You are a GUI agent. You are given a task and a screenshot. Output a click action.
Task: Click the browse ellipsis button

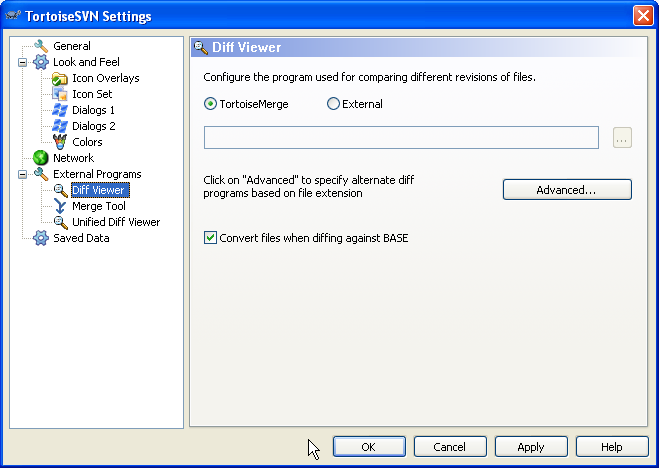[622, 137]
